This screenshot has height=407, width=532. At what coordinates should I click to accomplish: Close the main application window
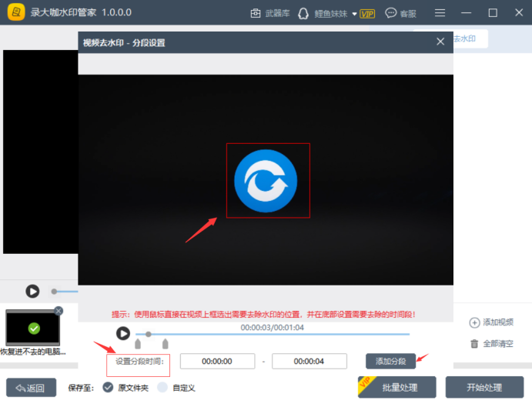519,13
